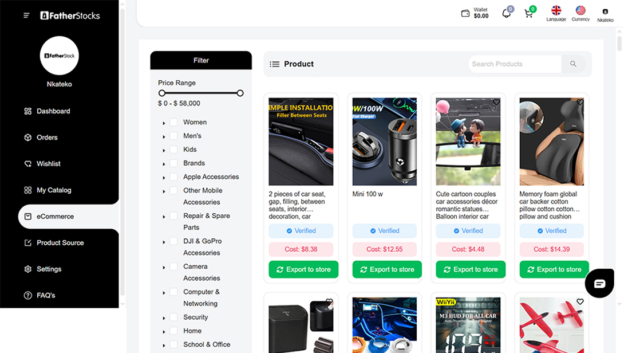The height and width of the screenshot is (353, 644).
Task: Click Verified badge on Mini 100 w
Action: (x=385, y=231)
